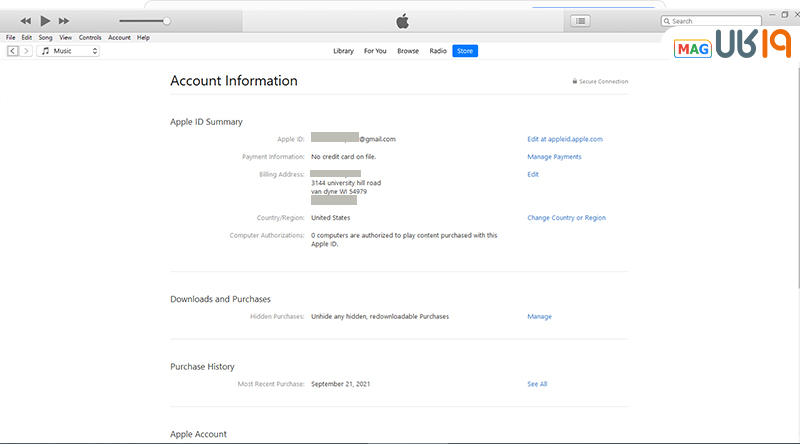The height and width of the screenshot is (444, 800).
Task: Click the Previous track rewind icon
Action: tap(25, 21)
